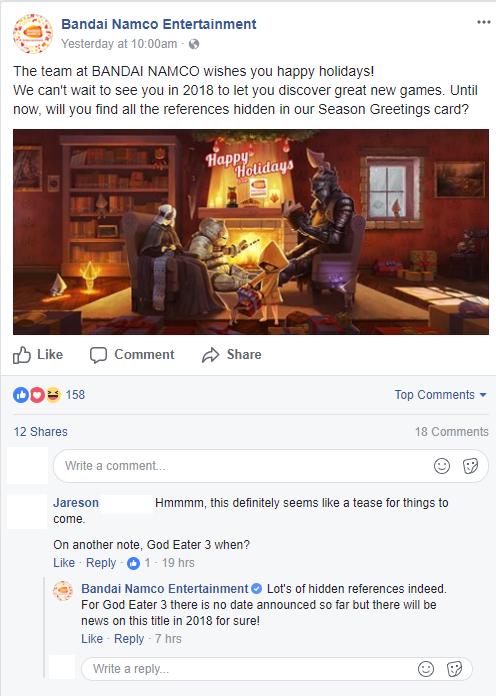Image resolution: width=496 pixels, height=696 pixels.
Task: Open sticker picker in comment box
Action: pyautogui.click(x=470, y=466)
